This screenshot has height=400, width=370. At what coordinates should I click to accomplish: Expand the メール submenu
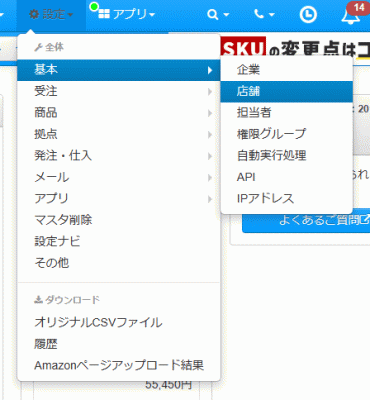click(119, 177)
